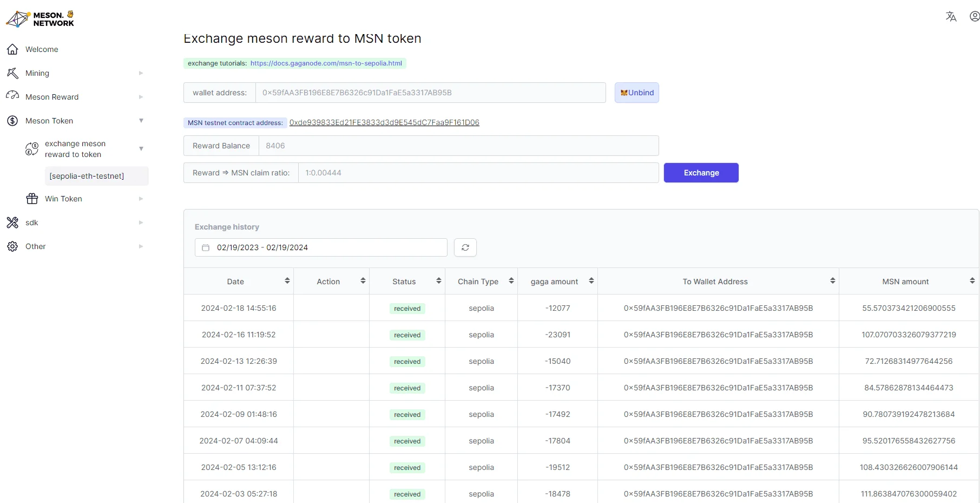Click wallet address in the 2024-02-09 row
Image resolution: width=980 pixels, height=503 pixels.
718,414
